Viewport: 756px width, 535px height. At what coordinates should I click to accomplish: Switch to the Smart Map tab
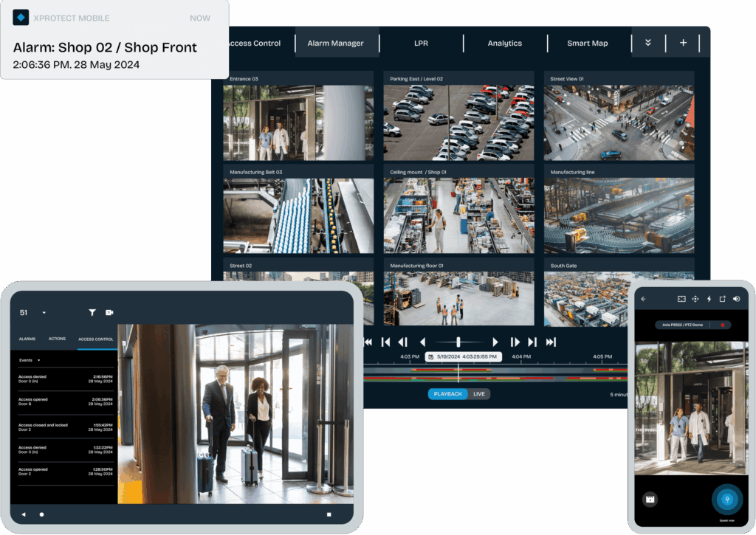(588, 43)
